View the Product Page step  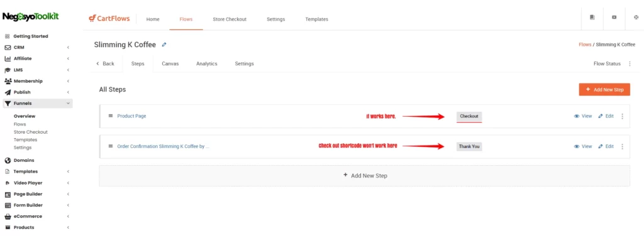(x=583, y=116)
